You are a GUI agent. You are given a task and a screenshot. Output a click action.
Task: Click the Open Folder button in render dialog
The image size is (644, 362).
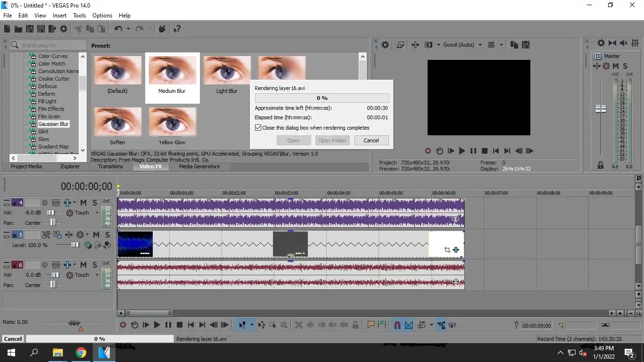(x=332, y=140)
